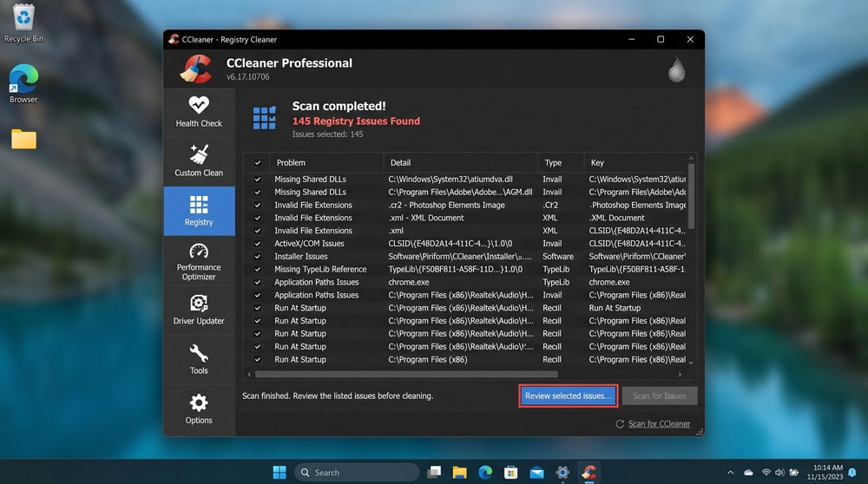868x484 pixels.
Task: Uncheck the .cr2 Invalid File Extensions row
Action: 258,206
